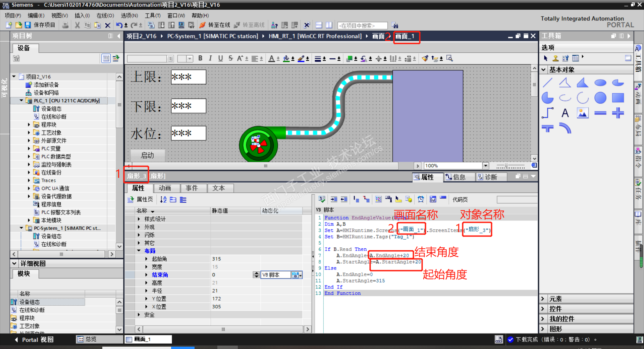The width and height of the screenshot is (644, 349).
Task: Toggle Bold text formatting
Action: point(200,58)
